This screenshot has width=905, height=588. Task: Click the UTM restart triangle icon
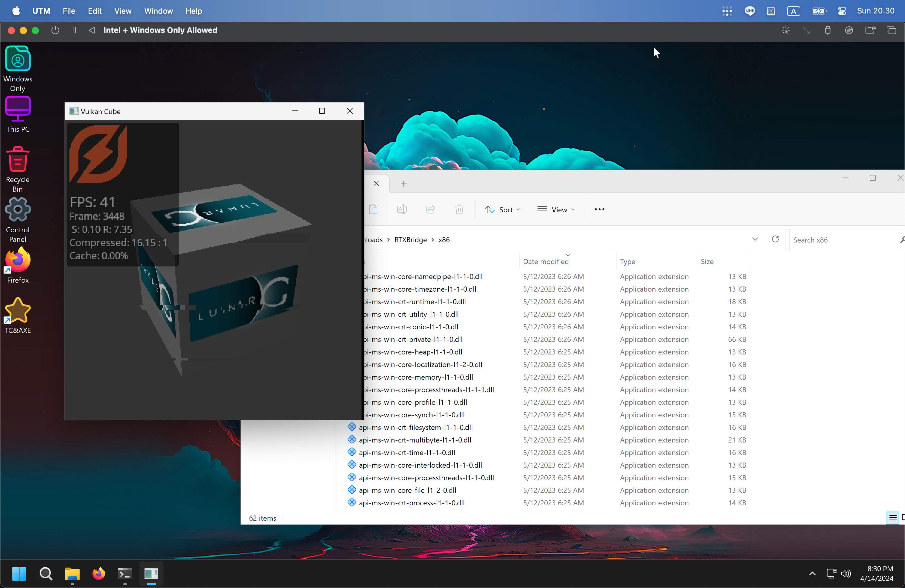pos(92,30)
